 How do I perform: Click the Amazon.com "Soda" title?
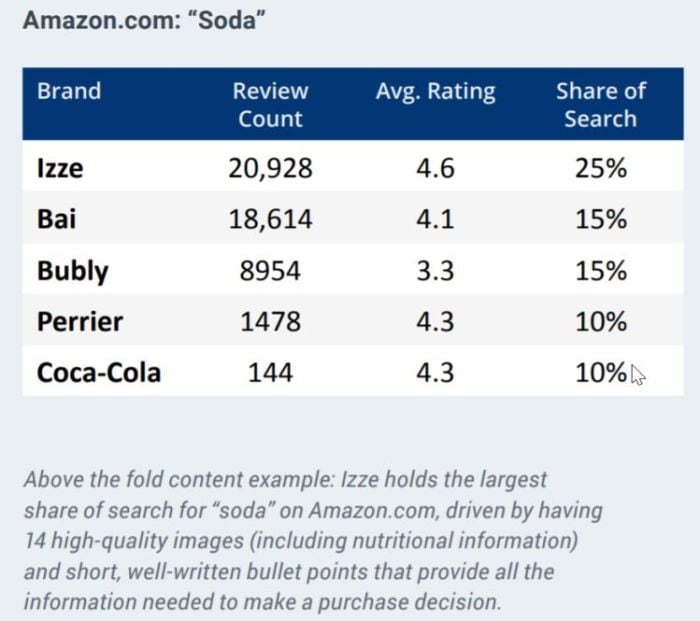[x=144, y=20]
